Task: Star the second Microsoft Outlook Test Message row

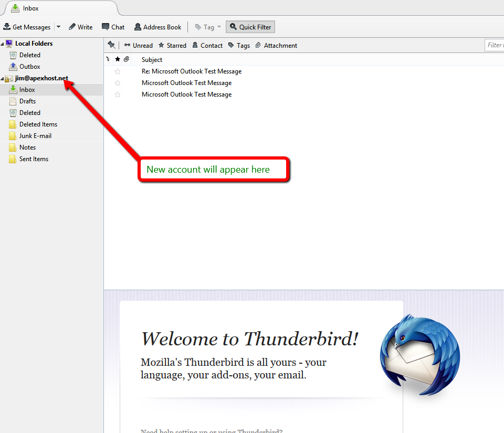Action: point(118,83)
